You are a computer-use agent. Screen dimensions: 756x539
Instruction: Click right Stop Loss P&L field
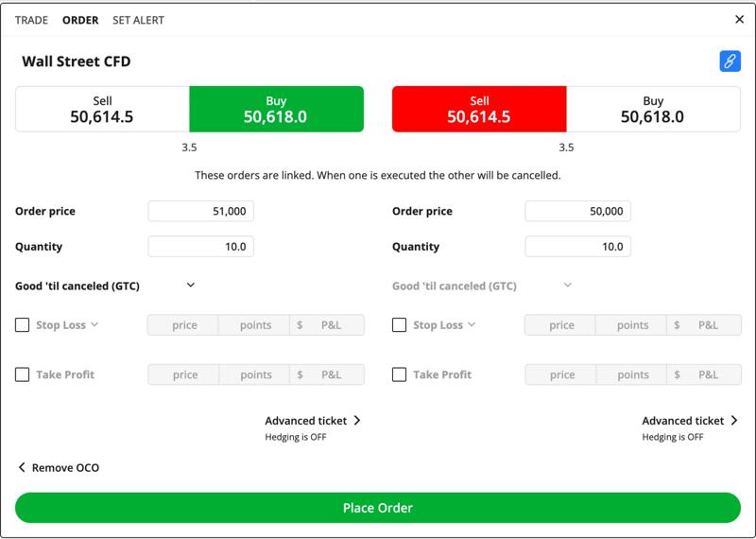(x=704, y=325)
